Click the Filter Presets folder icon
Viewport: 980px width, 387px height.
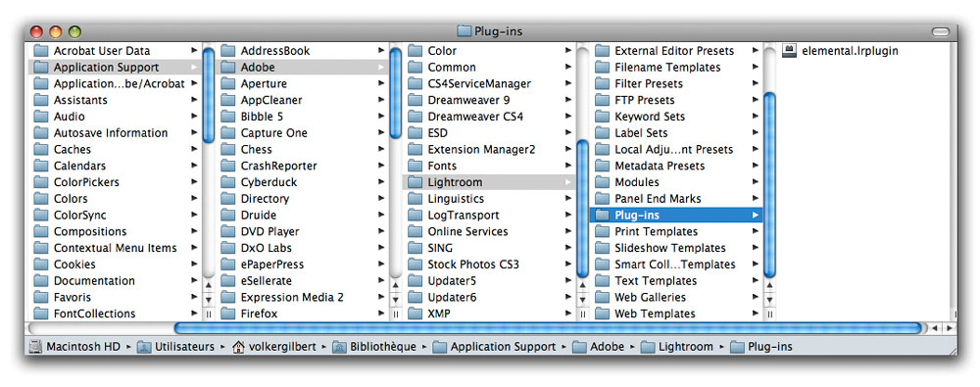point(602,83)
